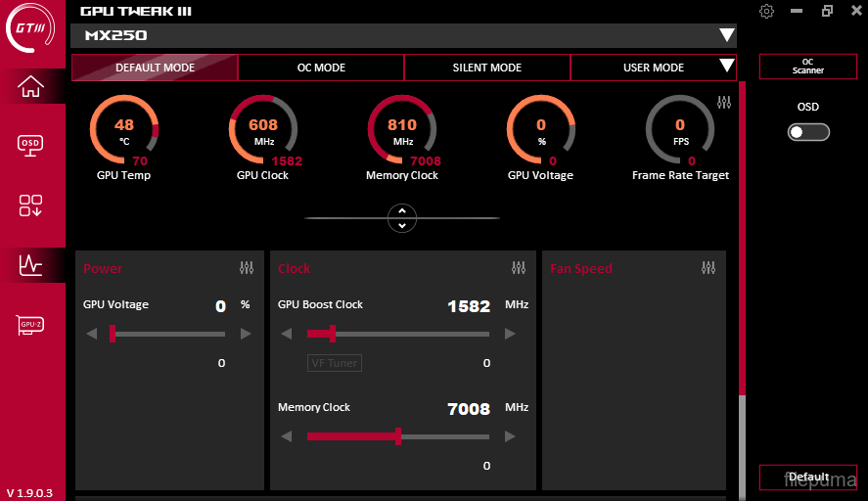The height and width of the screenshot is (501, 868).
Task: Collapse the gauges section with chevron
Action: [x=402, y=218]
